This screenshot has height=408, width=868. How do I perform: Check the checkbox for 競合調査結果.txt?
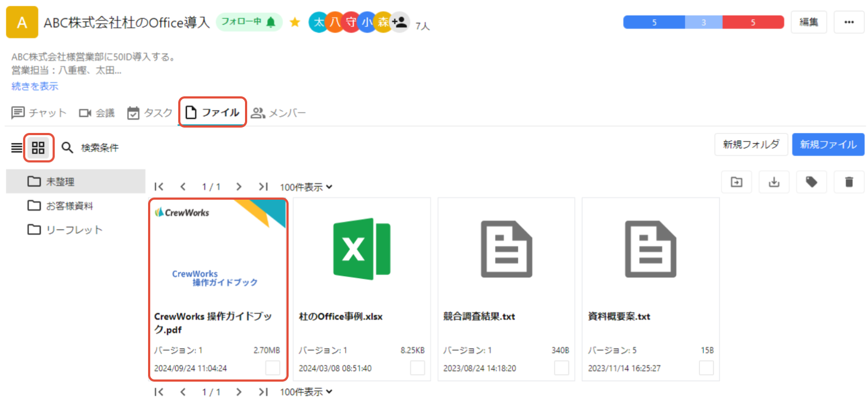[562, 368]
